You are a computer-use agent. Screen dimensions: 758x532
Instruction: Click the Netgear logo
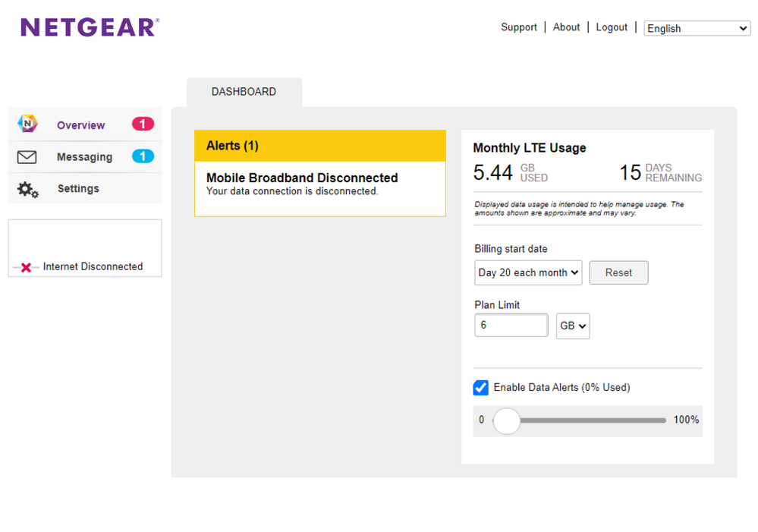90,28
